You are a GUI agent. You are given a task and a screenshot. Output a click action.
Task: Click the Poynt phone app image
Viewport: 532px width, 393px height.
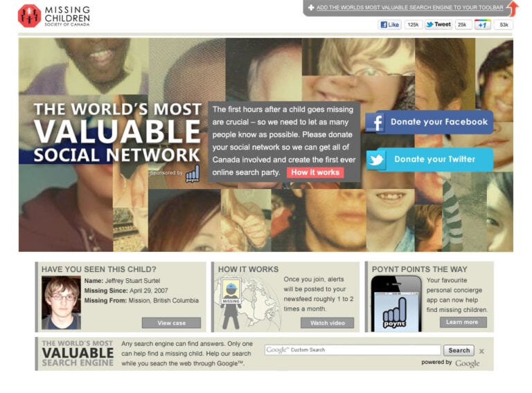point(396,304)
